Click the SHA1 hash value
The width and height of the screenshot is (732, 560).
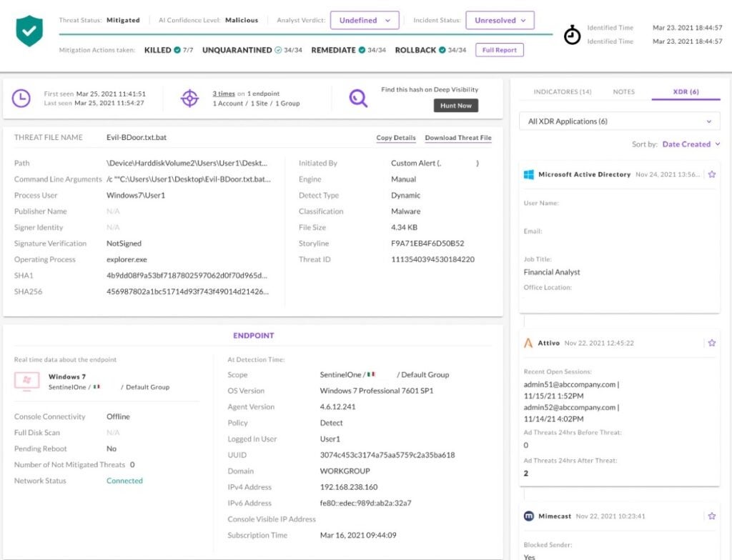187,275
